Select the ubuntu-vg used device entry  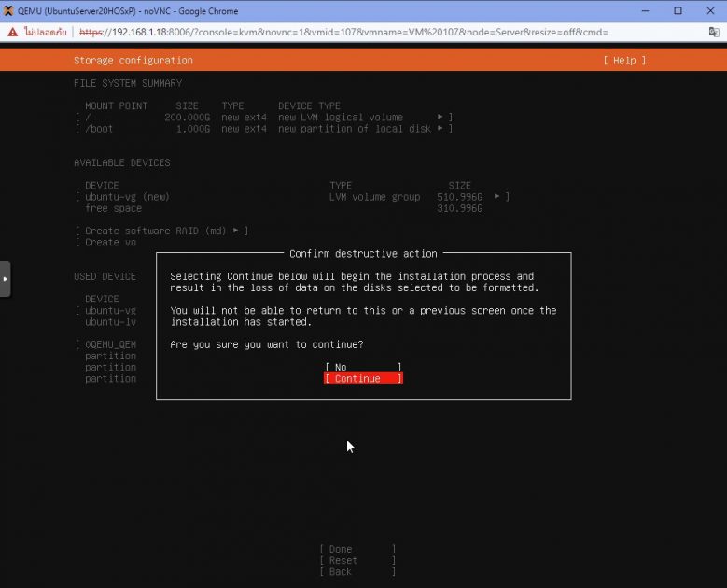pos(106,310)
